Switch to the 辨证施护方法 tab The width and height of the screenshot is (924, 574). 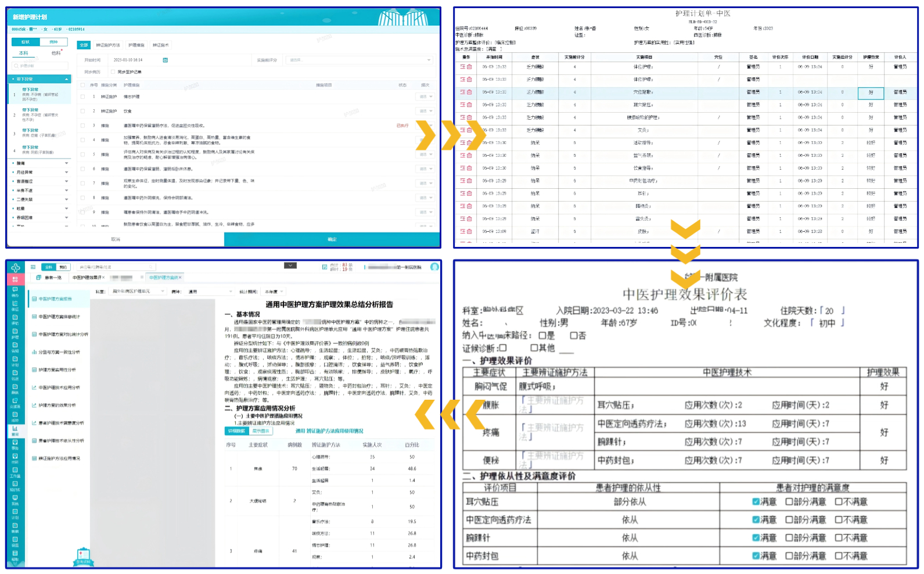108,45
